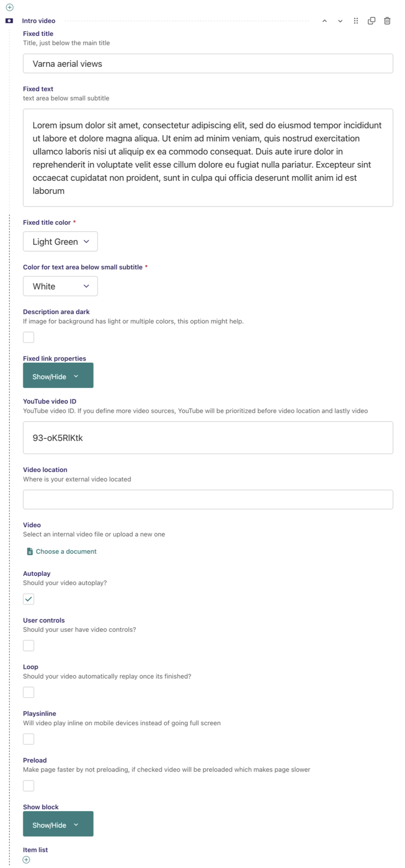Click the YouTube video ID field
405x868 pixels.
pyautogui.click(x=208, y=437)
